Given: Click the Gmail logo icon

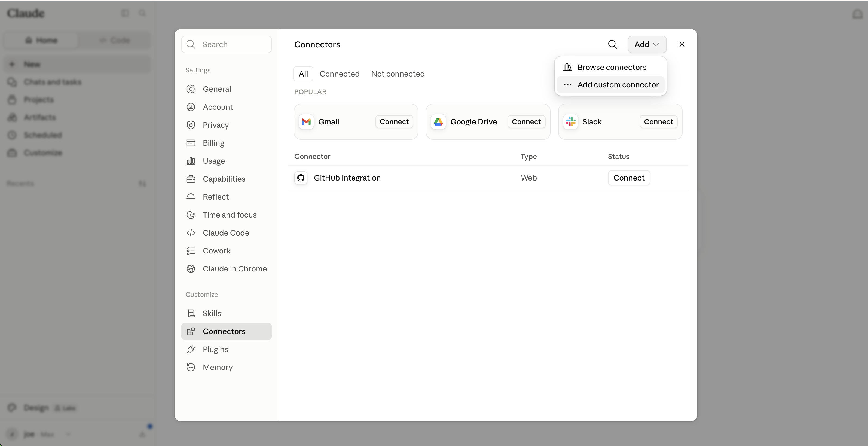Looking at the screenshot, I should (306, 122).
